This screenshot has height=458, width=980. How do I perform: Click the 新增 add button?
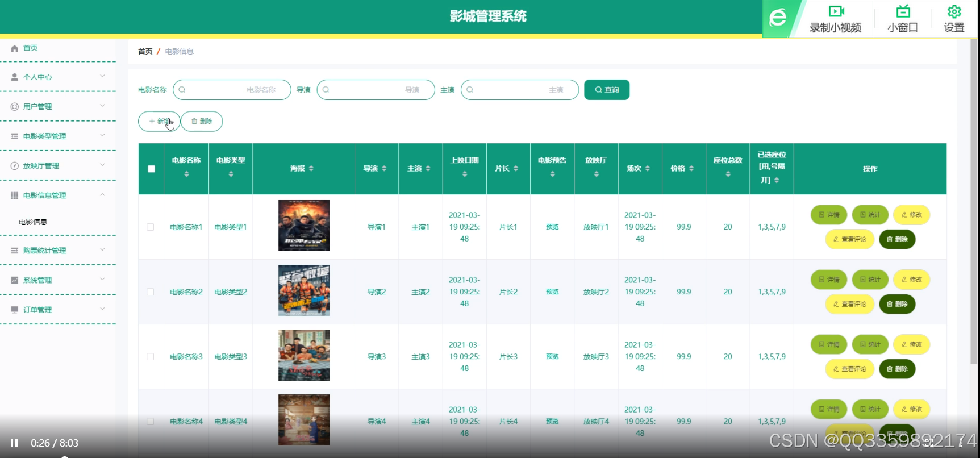(x=159, y=121)
